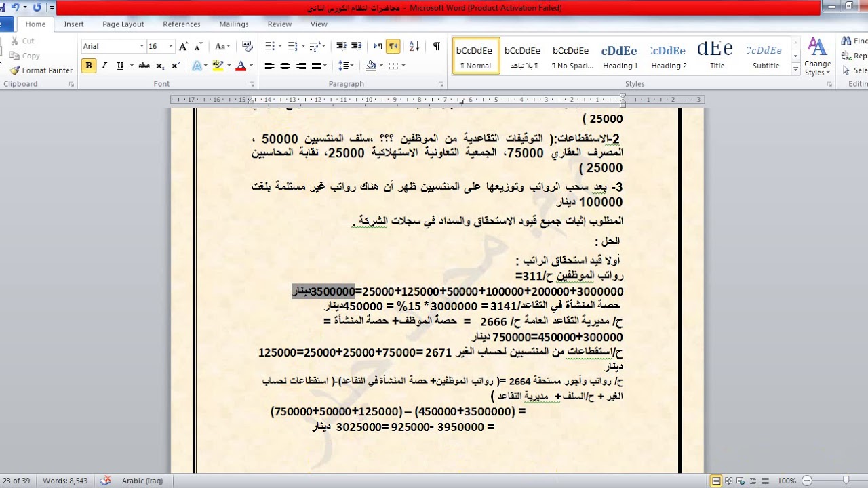Click the Grow Font icon

coord(183,46)
